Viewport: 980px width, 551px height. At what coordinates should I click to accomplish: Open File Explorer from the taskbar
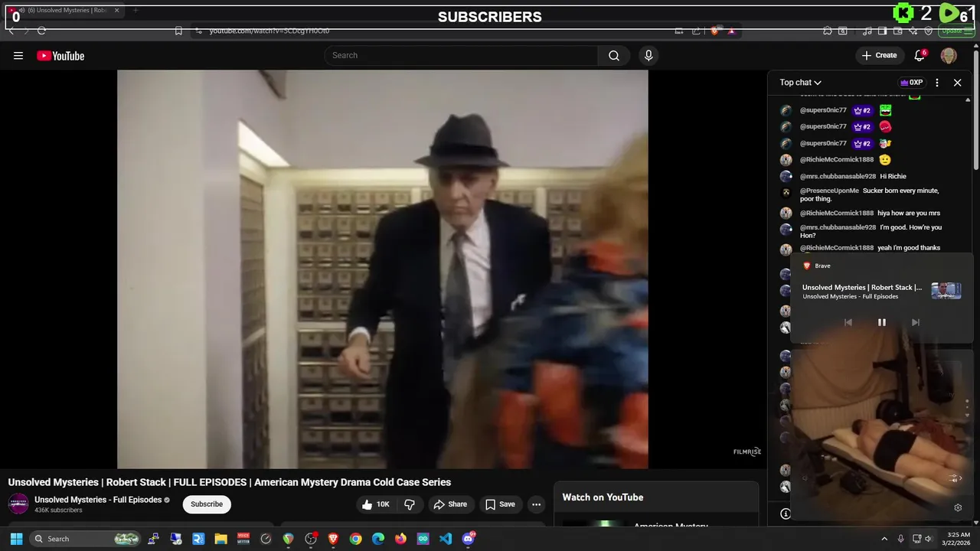pos(221,539)
